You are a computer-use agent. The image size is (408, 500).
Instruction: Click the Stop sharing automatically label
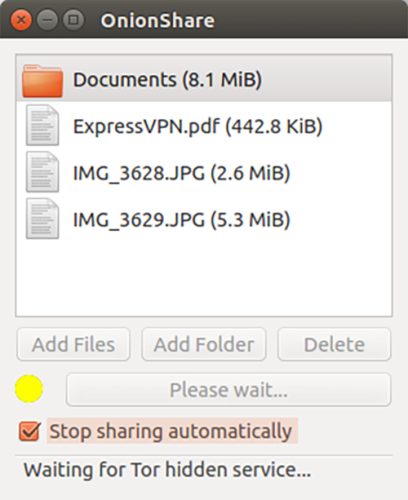tap(171, 431)
